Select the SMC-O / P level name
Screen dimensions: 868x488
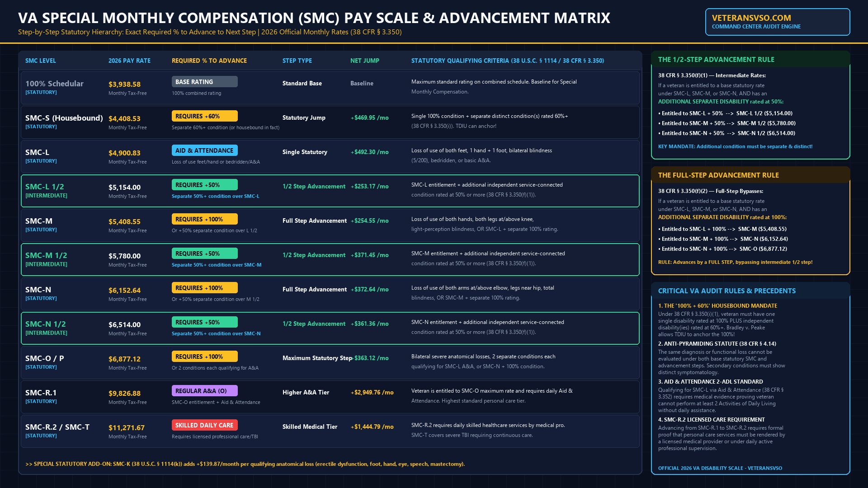44,358
